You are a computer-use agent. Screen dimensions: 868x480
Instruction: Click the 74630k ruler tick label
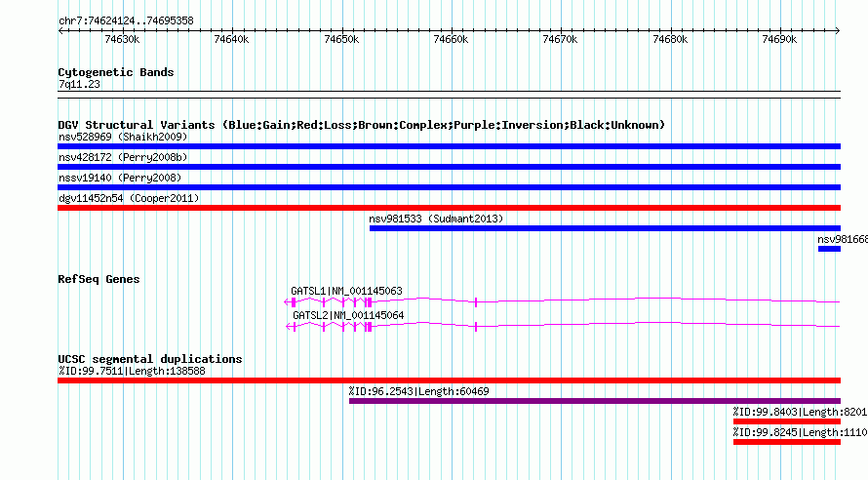click(x=122, y=39)
